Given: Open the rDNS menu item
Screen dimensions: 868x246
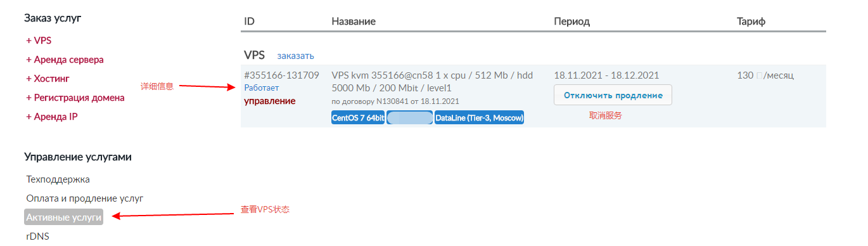Looking at the screenshot, I should (37, 236).
